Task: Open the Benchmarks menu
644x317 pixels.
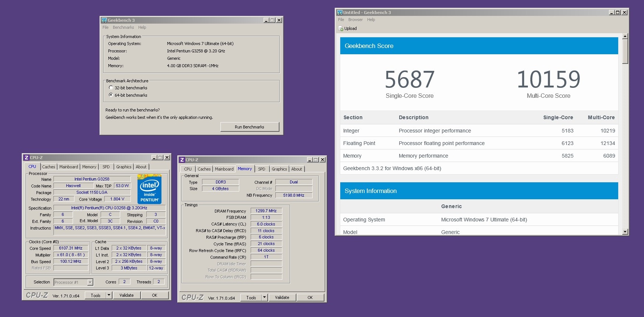Action: click(123, 27)
